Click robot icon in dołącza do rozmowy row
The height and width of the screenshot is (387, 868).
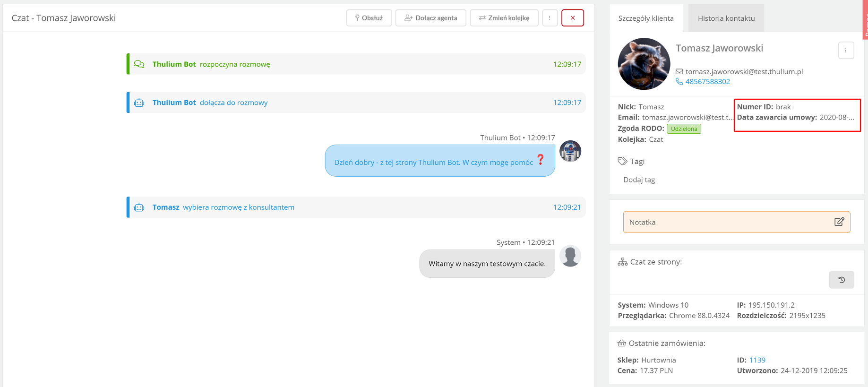click(x=139, y=103)
